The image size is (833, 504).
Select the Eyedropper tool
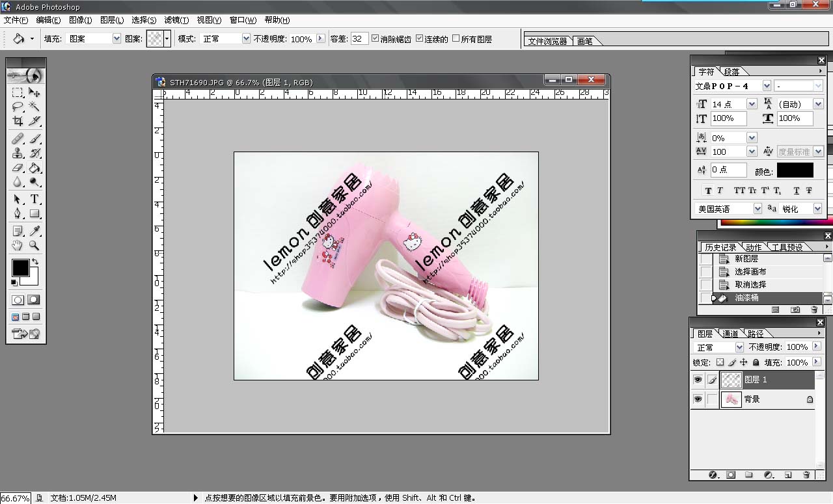(34, 231)
